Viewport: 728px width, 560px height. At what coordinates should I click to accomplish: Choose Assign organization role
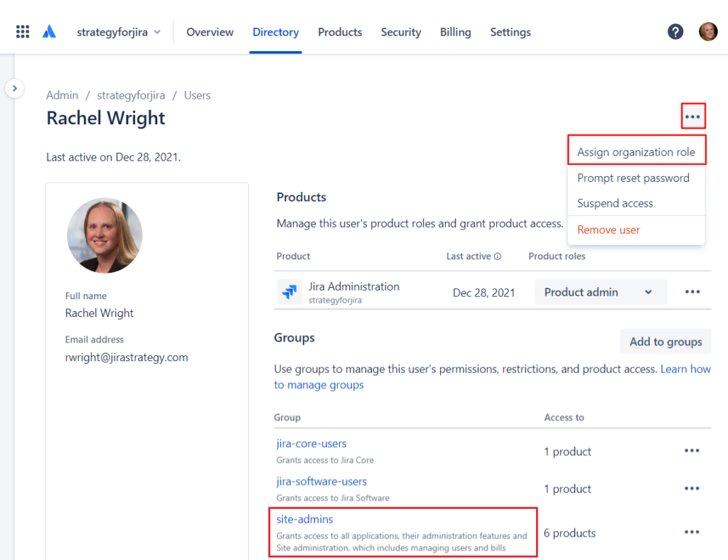pyautogui.click(x=636, y=151)
